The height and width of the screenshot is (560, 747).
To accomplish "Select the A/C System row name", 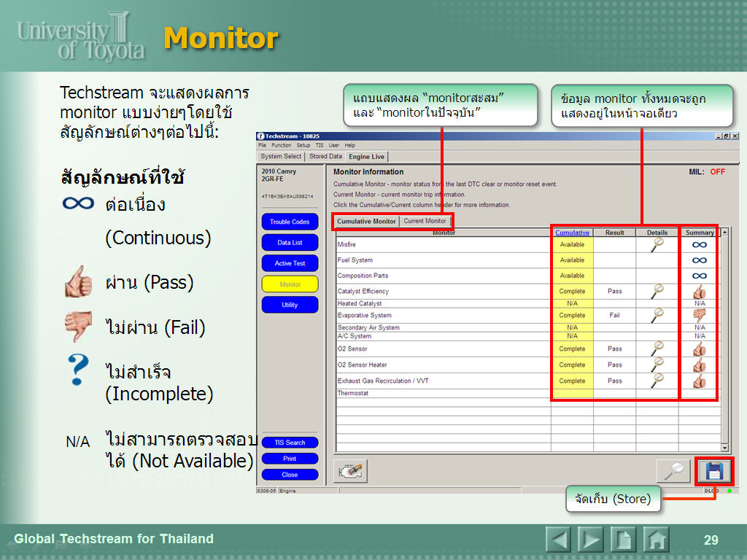I will pos(354,336).
